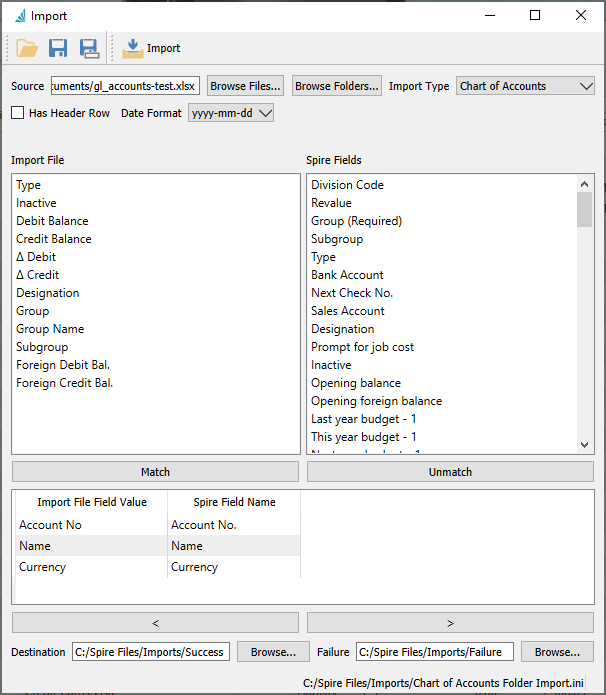This screenshot has height=695, width=606.
Task: Maximize the Import window
Action: [x=535, y=16]
